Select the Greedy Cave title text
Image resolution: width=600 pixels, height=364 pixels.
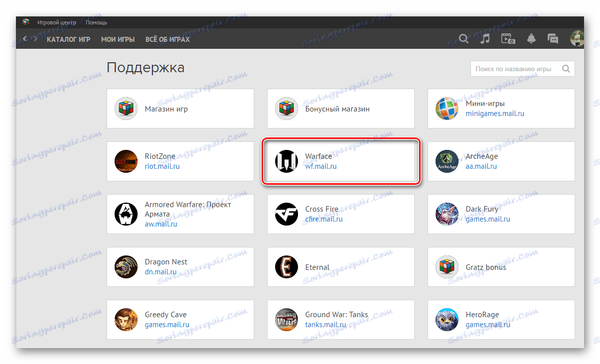(x=166, y=315)
